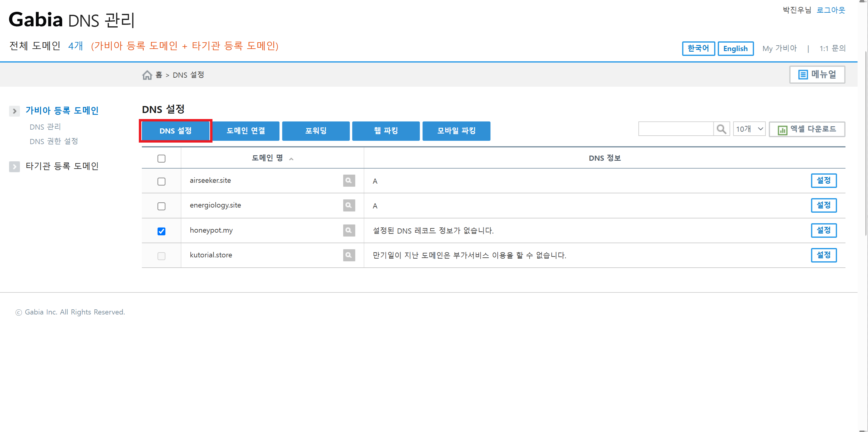Click the home icon in breadcrumb
Screen dimensions: 868x432
tap(147, 75)
